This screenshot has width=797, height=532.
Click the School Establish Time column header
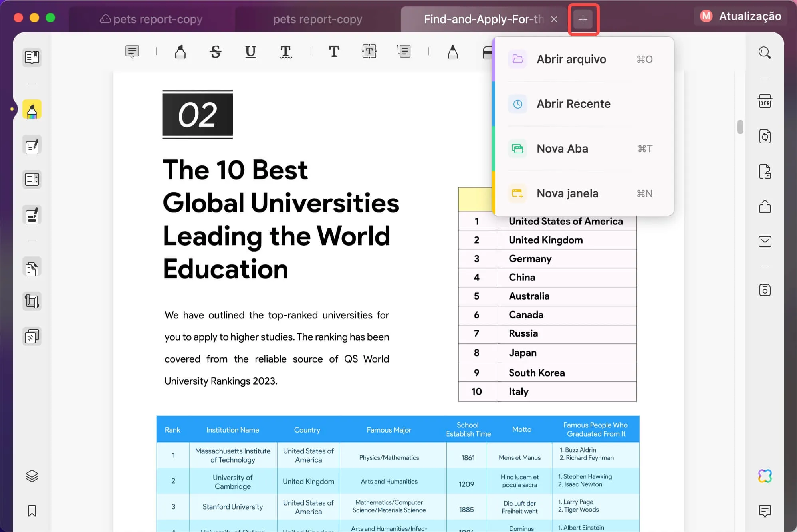[x=468, y=429]
